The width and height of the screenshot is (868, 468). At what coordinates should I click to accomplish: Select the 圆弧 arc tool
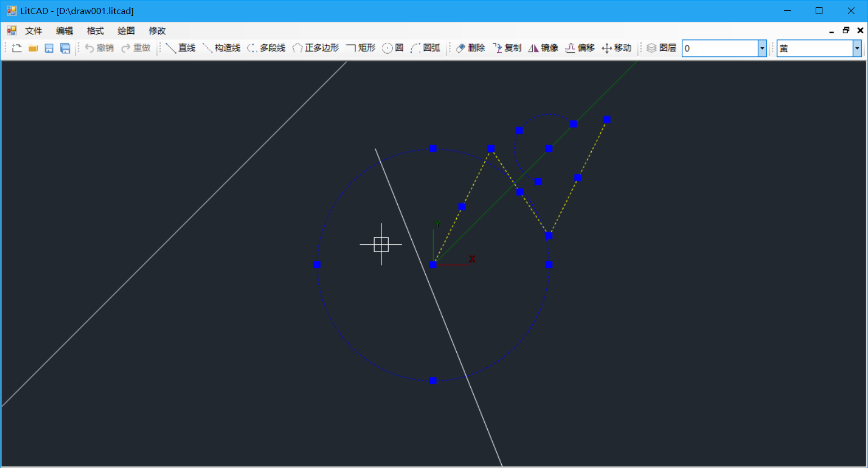click(x=425, y=48)
